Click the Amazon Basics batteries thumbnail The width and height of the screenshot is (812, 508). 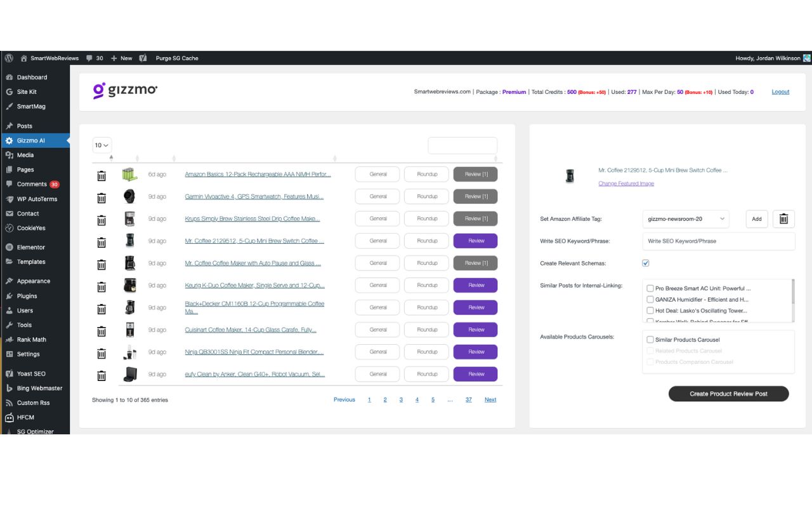[129, 174]
